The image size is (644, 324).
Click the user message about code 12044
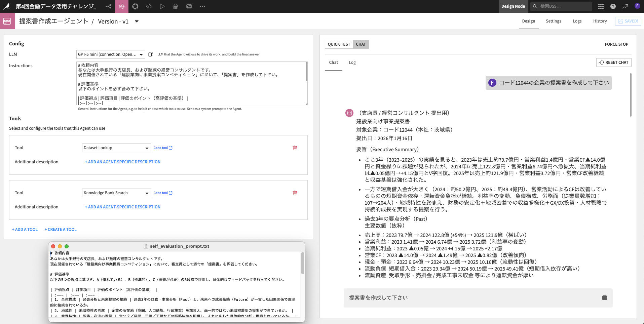[x=548, y=83]
